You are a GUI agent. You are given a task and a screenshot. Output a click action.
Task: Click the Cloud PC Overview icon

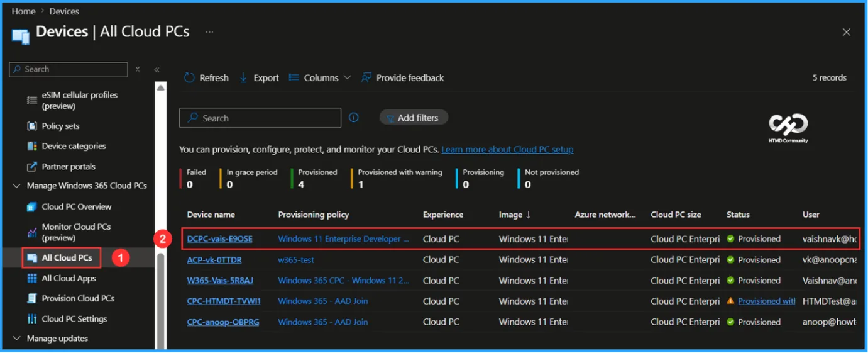coord(31,206)
